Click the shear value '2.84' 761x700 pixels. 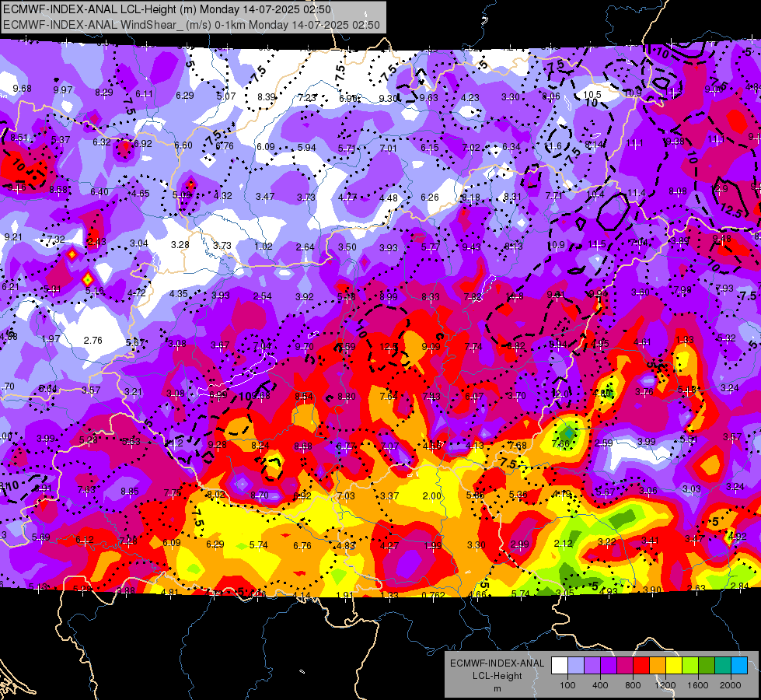click(x=740, y=586)
